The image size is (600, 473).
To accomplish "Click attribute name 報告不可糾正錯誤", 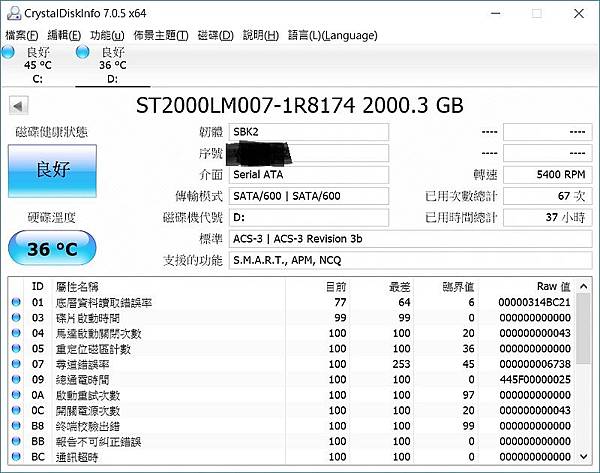I will 98,441.
